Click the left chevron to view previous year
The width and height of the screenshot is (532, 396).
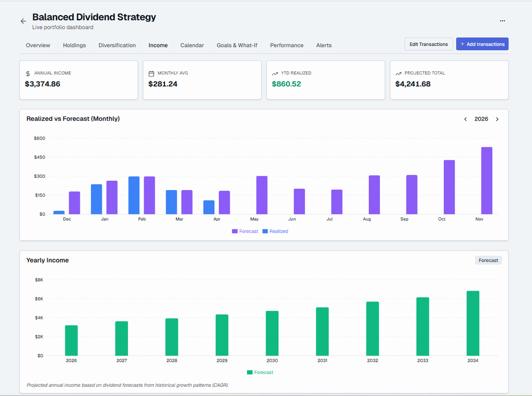coord(465,119)
